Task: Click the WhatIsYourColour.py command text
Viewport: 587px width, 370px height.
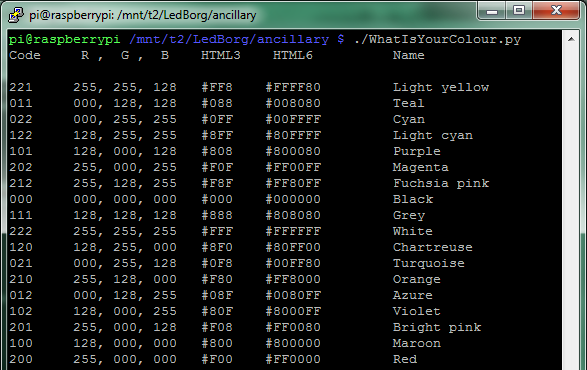Action: click(437, 40)
